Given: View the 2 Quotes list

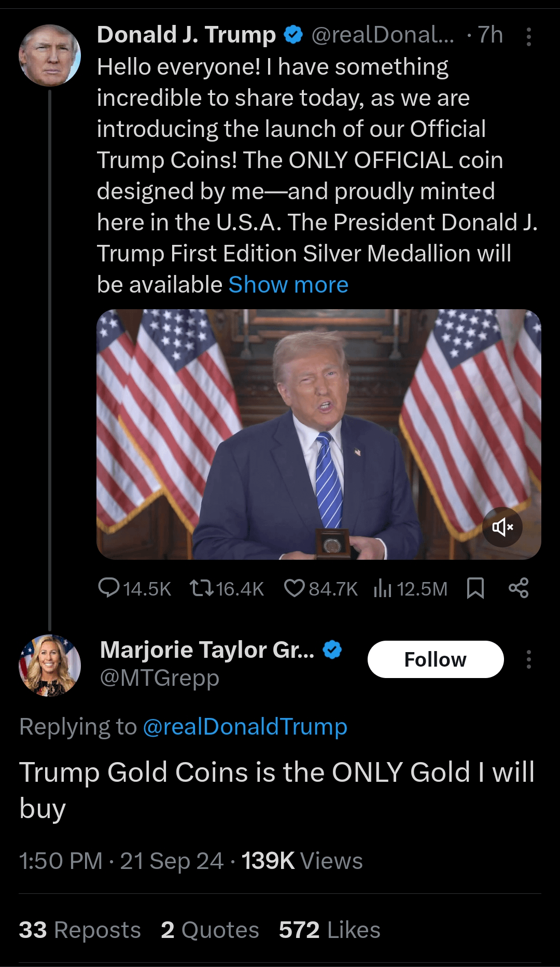Looking at the screenshot, I should [x=210, y=930].
